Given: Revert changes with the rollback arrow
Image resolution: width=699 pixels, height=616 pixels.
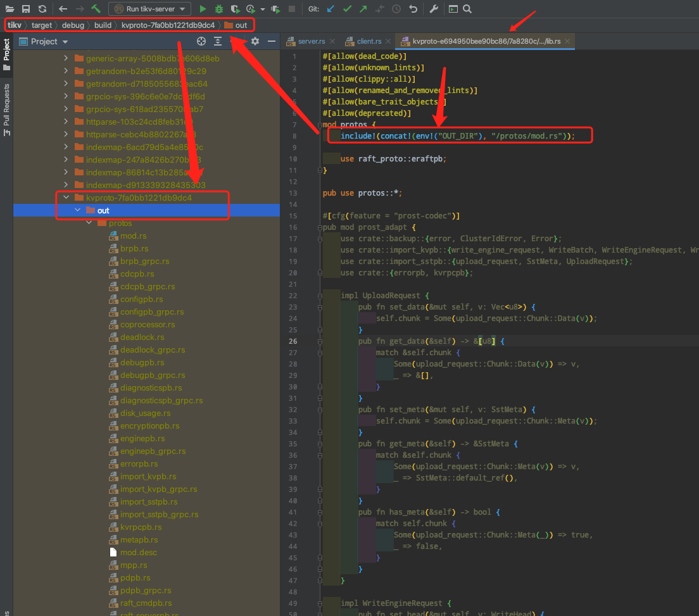Looking at the screenshot, I should pos(413,9).
